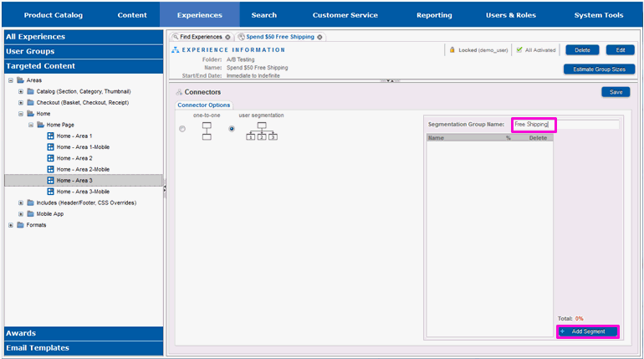Screen dimensions: 644x359
Task: Click the left panel collapse handle
Action: coord(165,188)
